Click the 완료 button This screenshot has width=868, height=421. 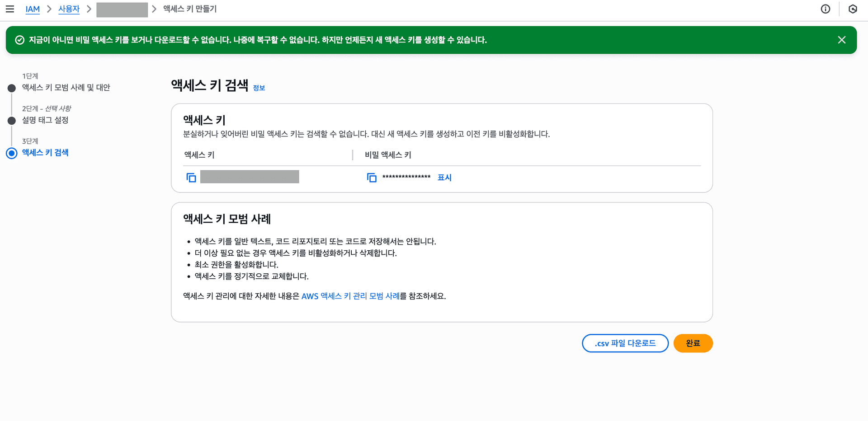click(x=693, y=343)
